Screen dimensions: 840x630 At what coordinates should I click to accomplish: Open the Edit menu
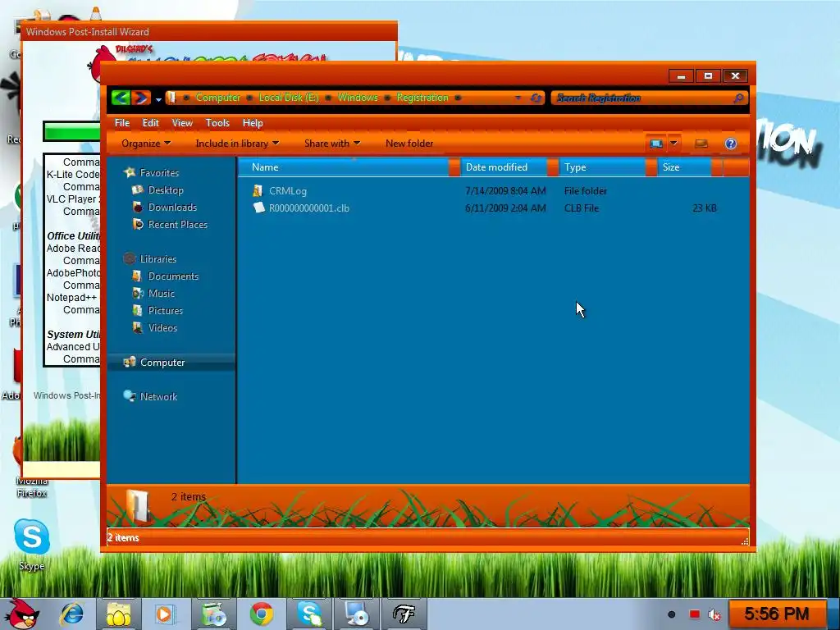tap(151, 123)
